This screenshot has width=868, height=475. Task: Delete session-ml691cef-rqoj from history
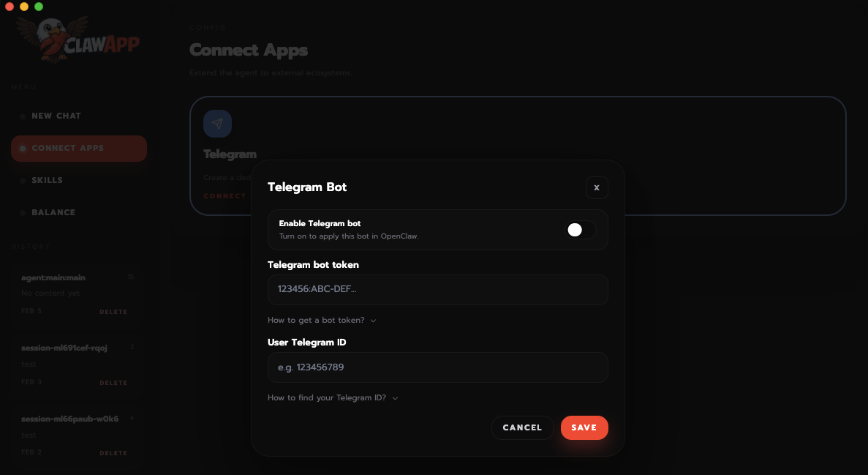click(x=113, y=383)
